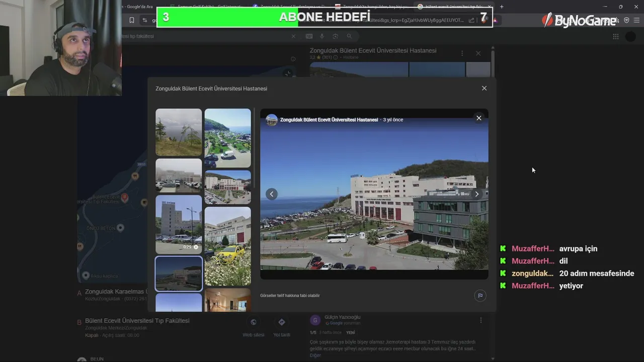Open the on-screen keyboard in search bar
644x362 pixels.
[309, 36]
